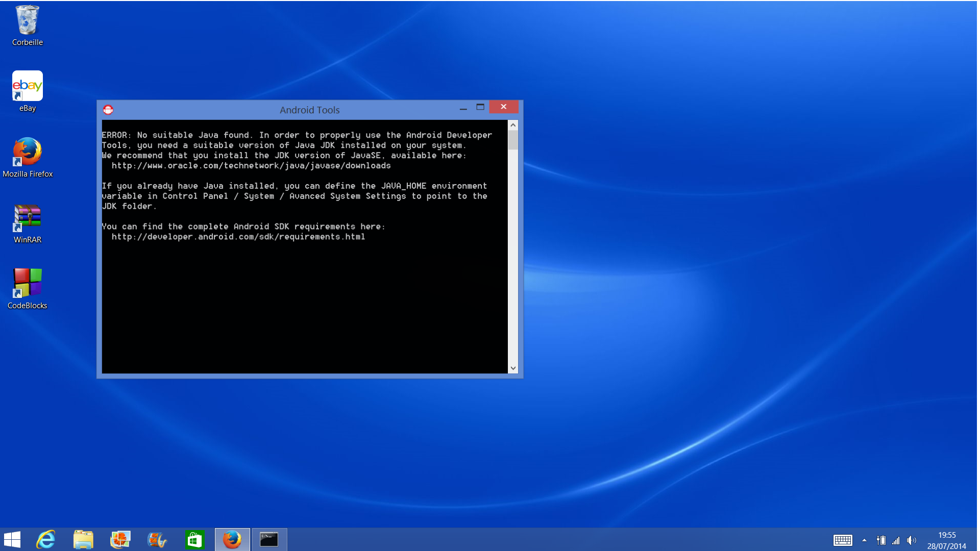The width and height of the screenshot is (980, 551).
Task: Click the Android Tools window system icon
Action: click(x=108, y=110)
